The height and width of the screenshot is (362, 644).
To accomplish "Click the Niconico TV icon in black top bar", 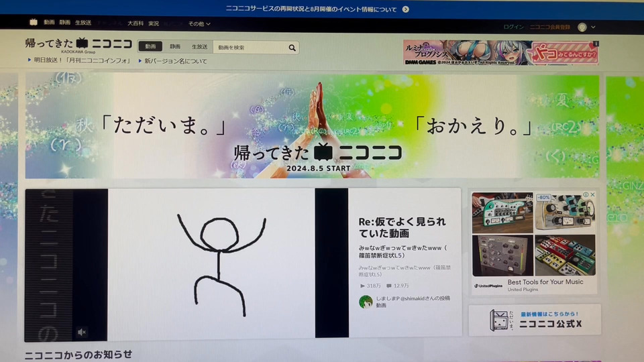I will coord(34,22).
